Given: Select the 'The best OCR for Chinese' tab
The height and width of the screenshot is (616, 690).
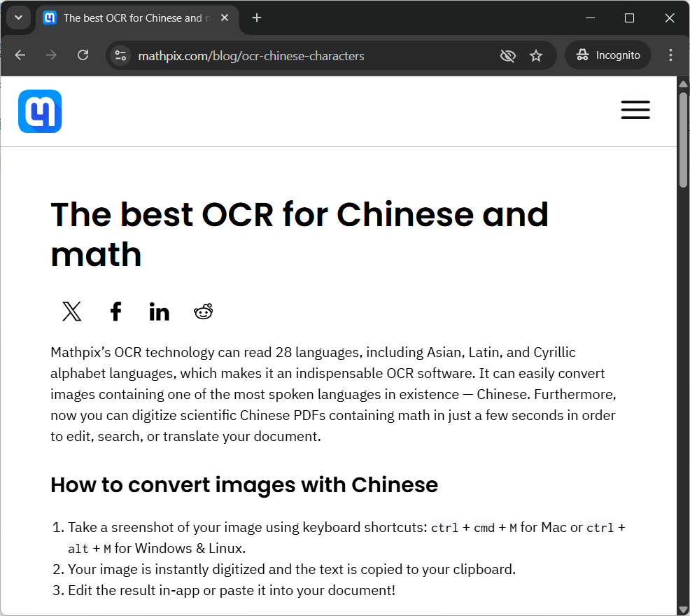Looking at the screenshot, I should 137,18.
